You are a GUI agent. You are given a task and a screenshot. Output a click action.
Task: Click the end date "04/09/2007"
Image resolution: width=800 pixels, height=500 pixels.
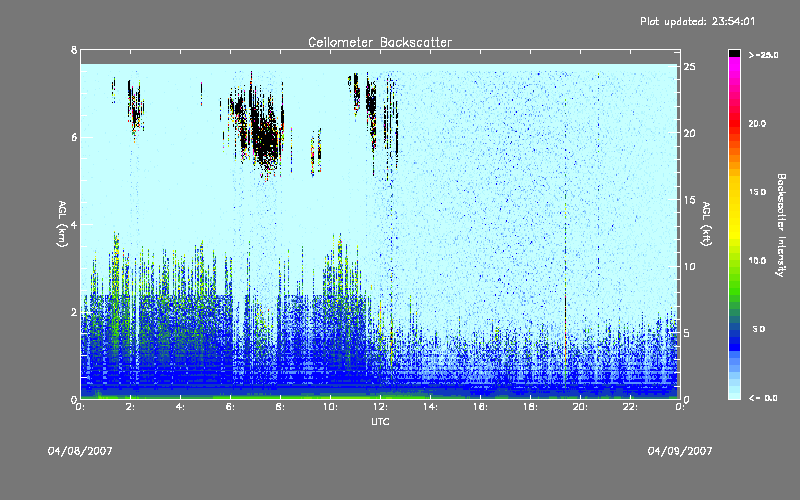tap(680, 451)
